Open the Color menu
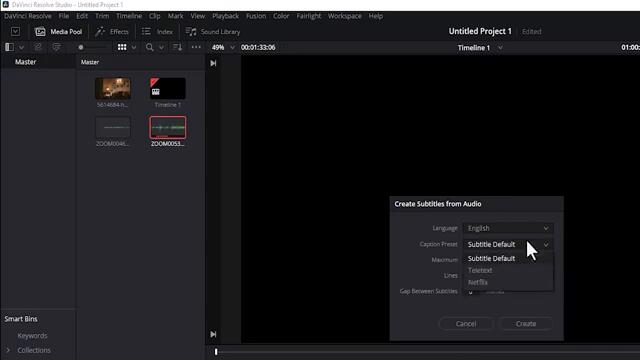 coord(281,16)
